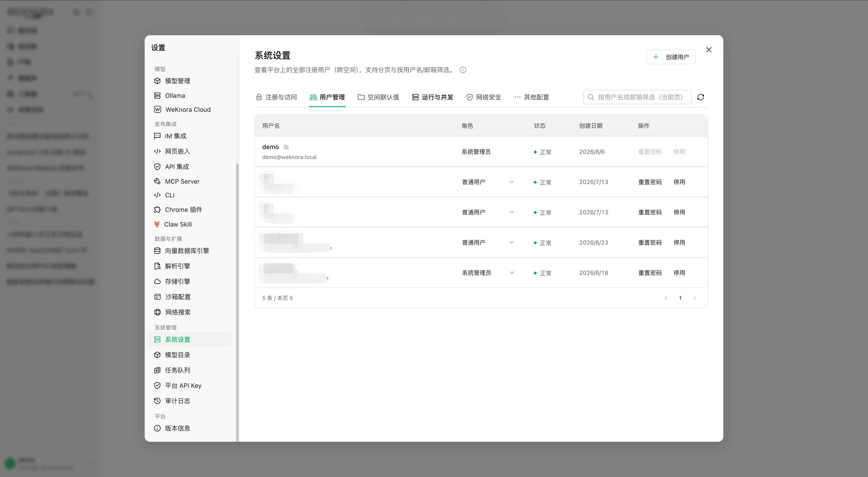Open 解析引擎 settings

[x=190, y=266]
